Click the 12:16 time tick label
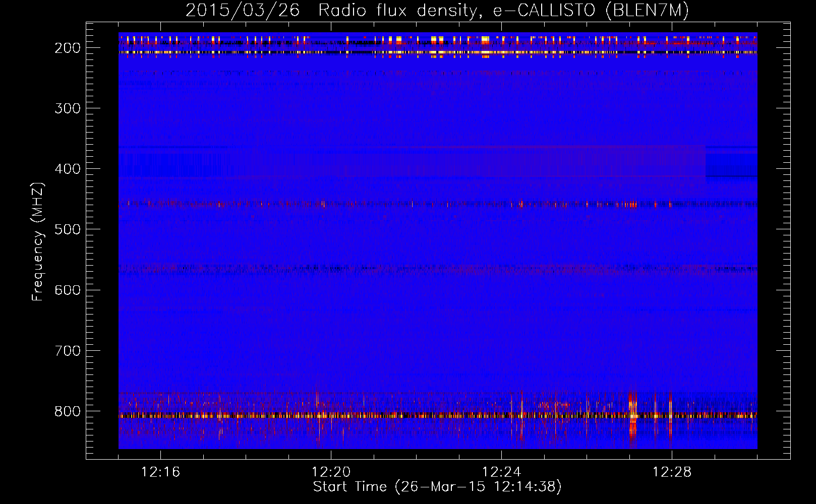The image size is (816, 504). 160,472
